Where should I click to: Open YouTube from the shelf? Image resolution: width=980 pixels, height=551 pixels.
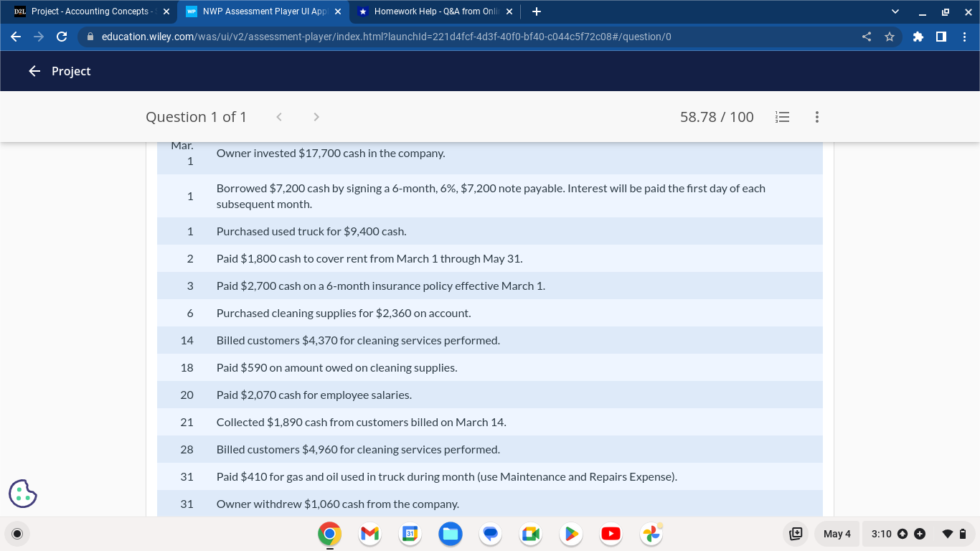pos(611,534)
